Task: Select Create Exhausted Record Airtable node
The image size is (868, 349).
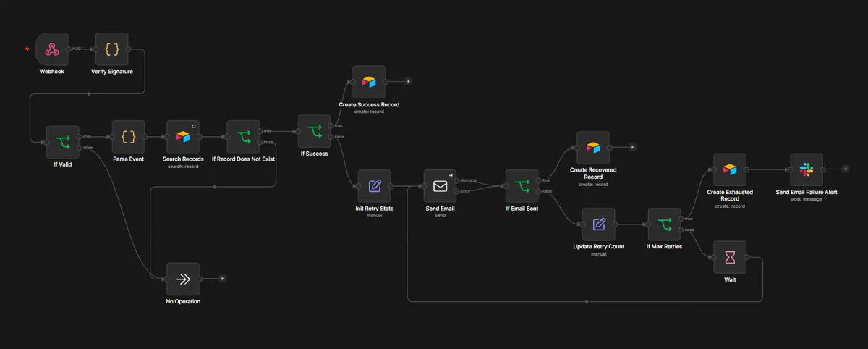Action: click(x=729, y=169)
